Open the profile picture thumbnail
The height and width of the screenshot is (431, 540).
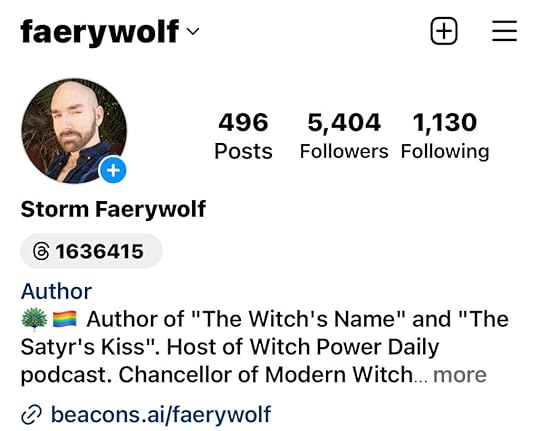[x=74, y=131]
